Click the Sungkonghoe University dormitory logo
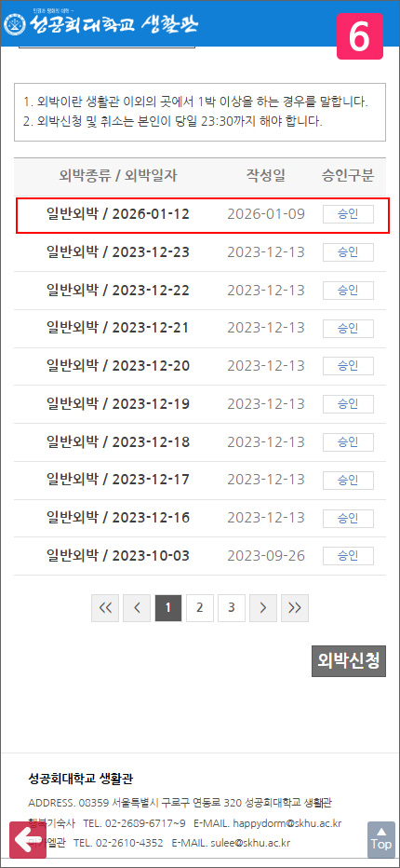400x868 pixels. point(100,24)
